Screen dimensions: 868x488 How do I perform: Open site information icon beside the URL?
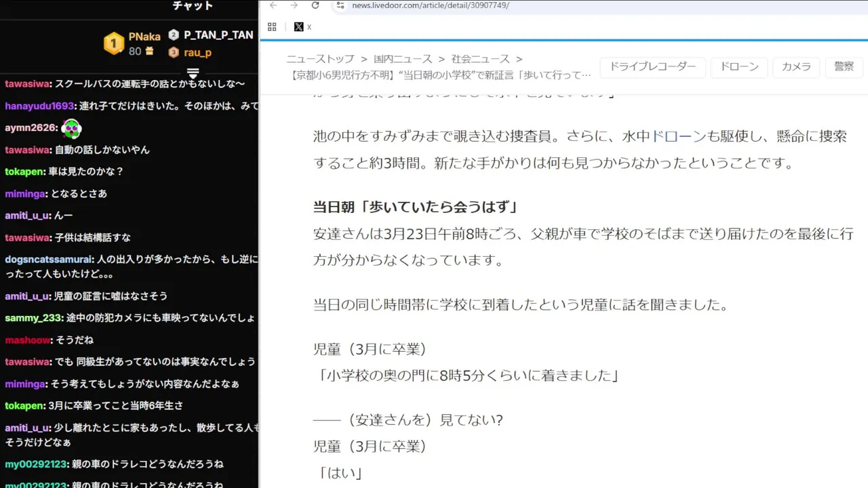[340, 5]
